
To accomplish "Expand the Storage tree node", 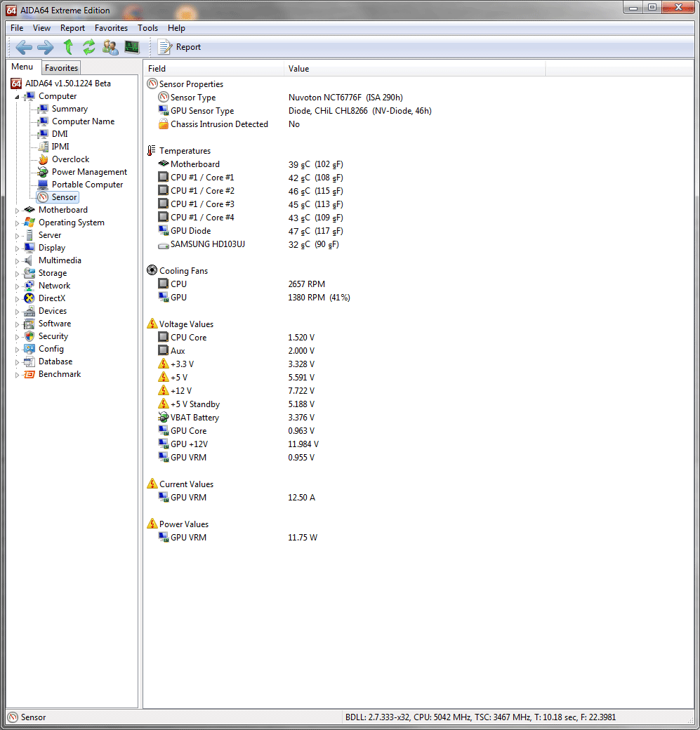I will (18, 274).
